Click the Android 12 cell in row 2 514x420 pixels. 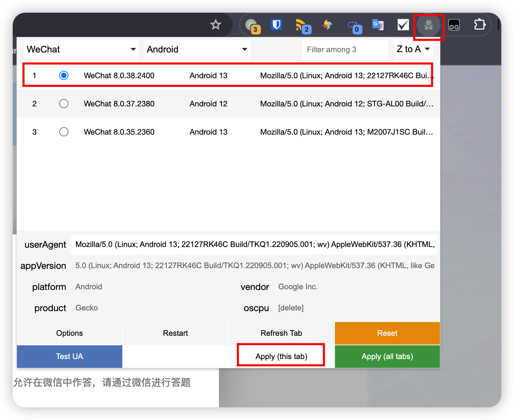(x=209, y=104)
